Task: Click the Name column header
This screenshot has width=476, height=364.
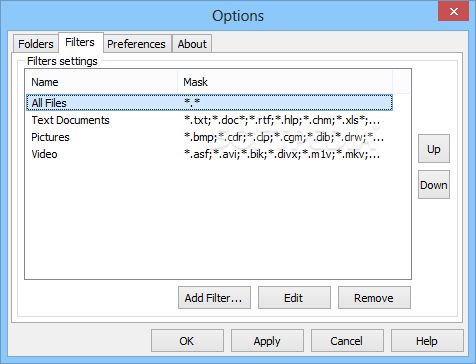Action: tap(101, 82)
